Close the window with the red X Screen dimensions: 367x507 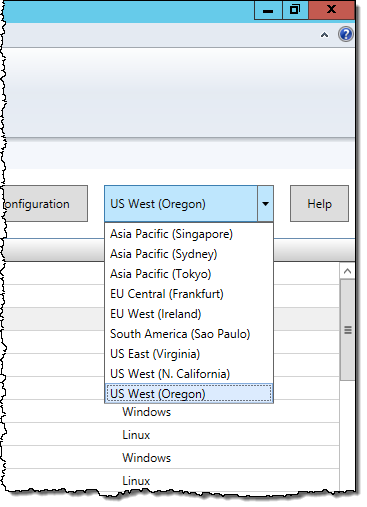[x=331, y=10]
